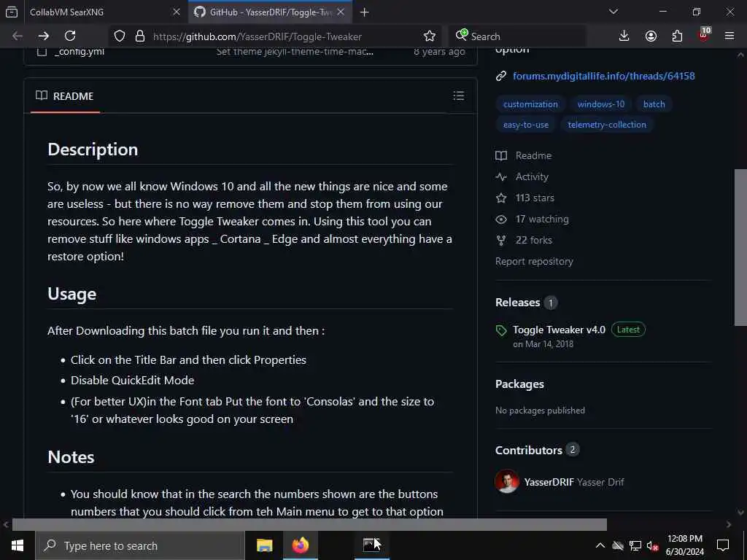Open the notification action center

point(723,545)
